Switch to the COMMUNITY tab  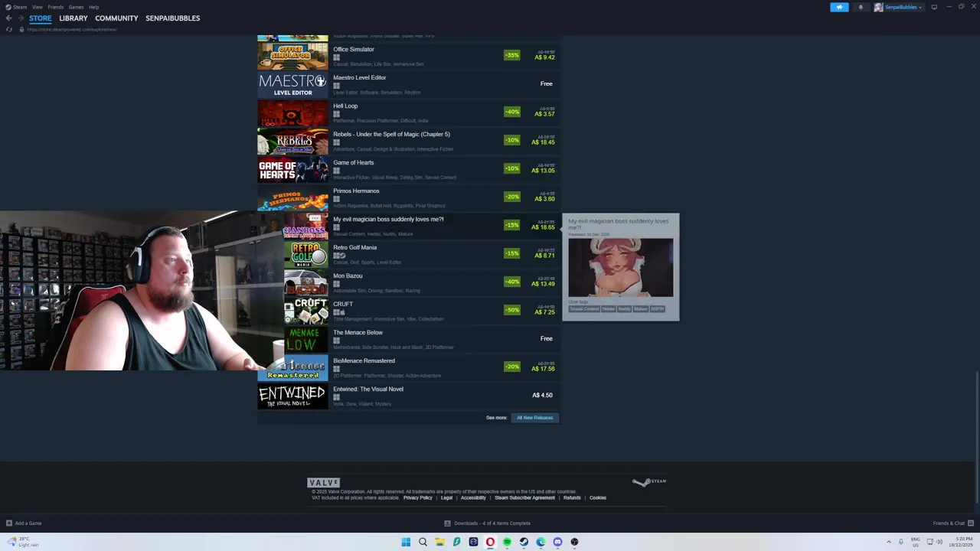pyautogui.click(x=116, y=18)
